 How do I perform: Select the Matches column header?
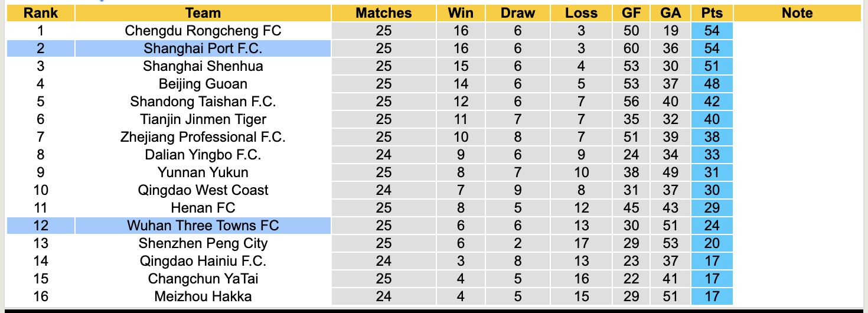point(383,13)
